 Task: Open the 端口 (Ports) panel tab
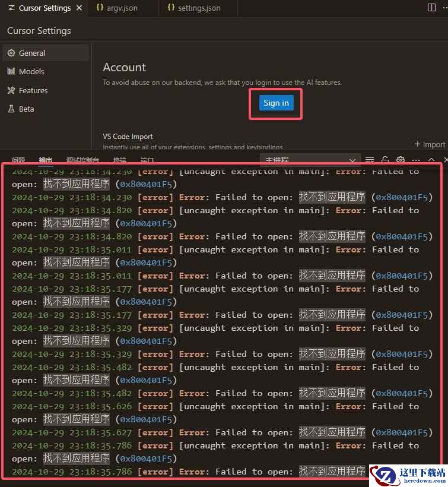point(147,160)
